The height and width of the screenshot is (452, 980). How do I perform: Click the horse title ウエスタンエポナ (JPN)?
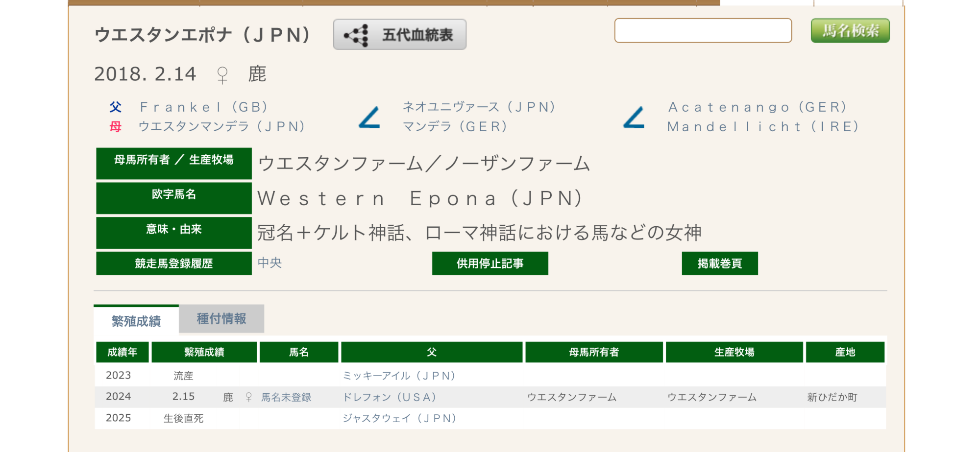(x=202, y=35)
